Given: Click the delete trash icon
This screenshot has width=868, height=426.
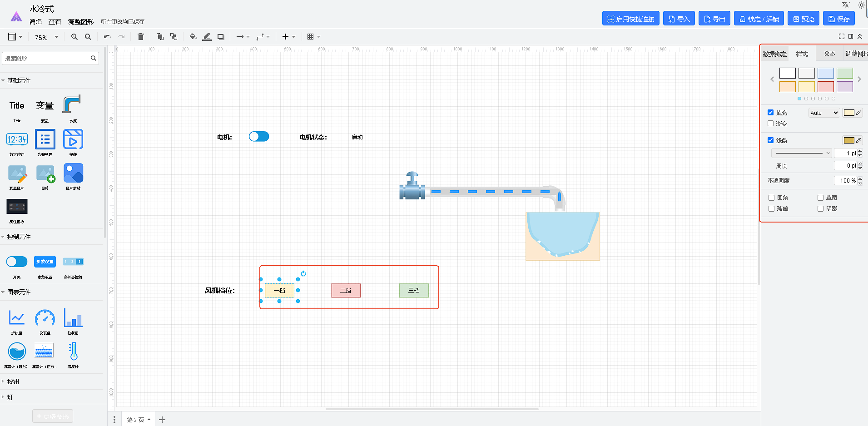Looking at the screenshot, I should 141,37.
